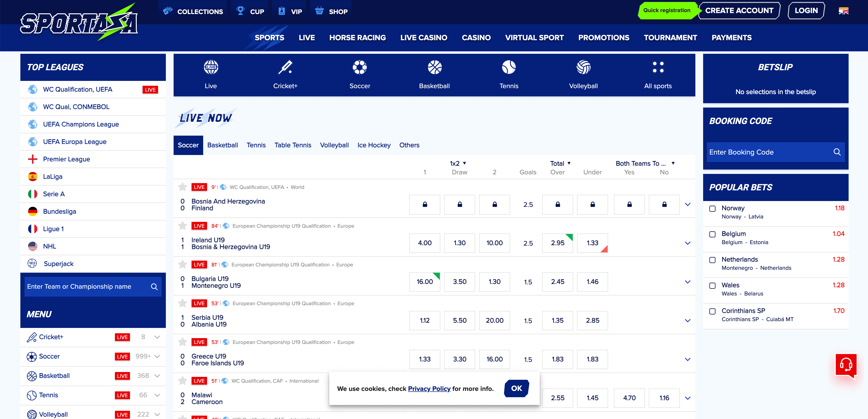The width and height of the screenshot is (868, 419).
Task: Expand Soccer menu section
Action: tap(157, 356)
